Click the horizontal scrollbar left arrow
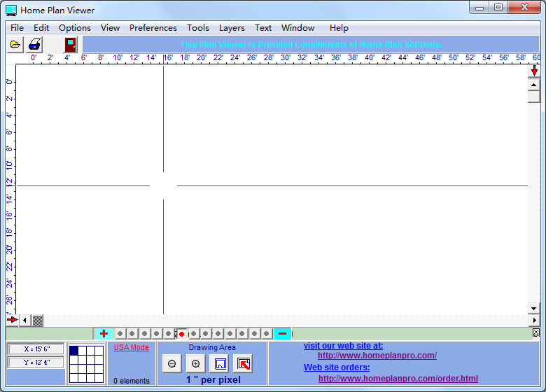 (24, 320)
